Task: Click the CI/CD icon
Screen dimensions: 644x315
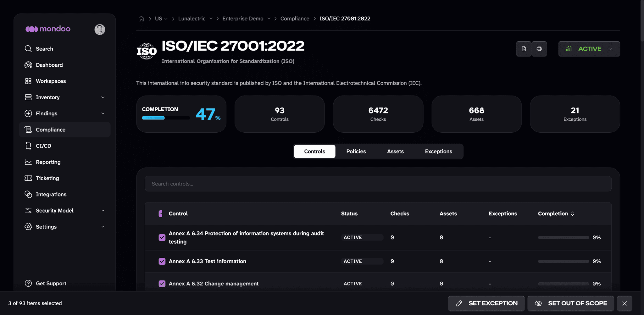Action: click(28, 146)
